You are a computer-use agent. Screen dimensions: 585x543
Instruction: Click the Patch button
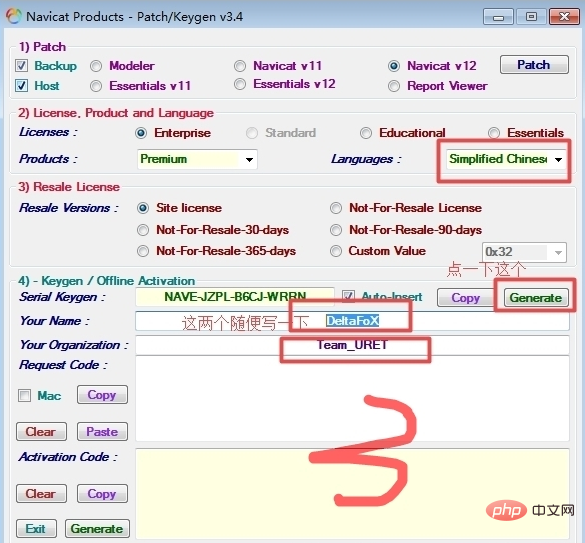click(534, 65)
